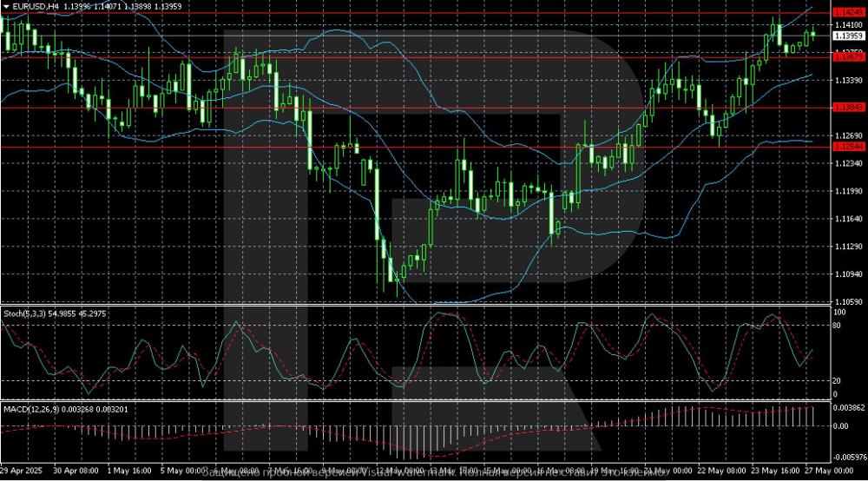868x481 pixels.
Task: Click the EURUSD,H4 chart title text
Action: click(34, 6)
